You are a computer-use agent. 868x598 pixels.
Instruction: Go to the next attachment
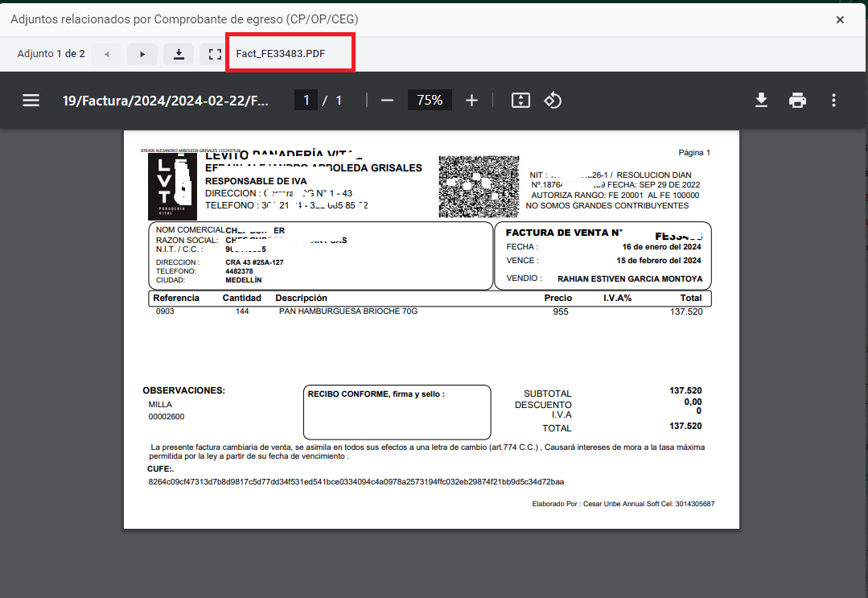[x=142, y=54]
